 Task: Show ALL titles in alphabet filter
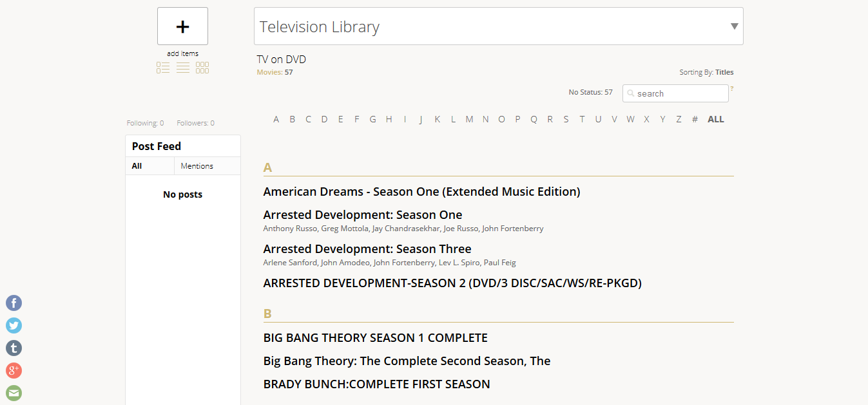(715, 119)
